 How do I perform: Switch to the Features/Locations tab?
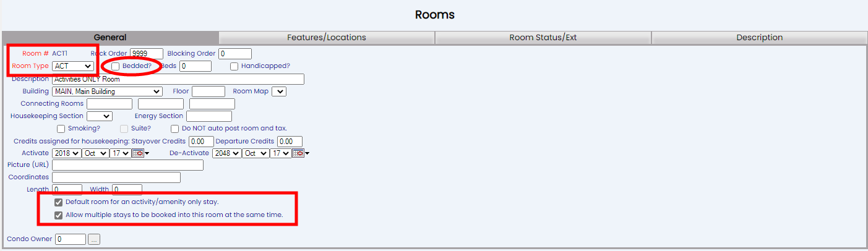click(327, 38)
